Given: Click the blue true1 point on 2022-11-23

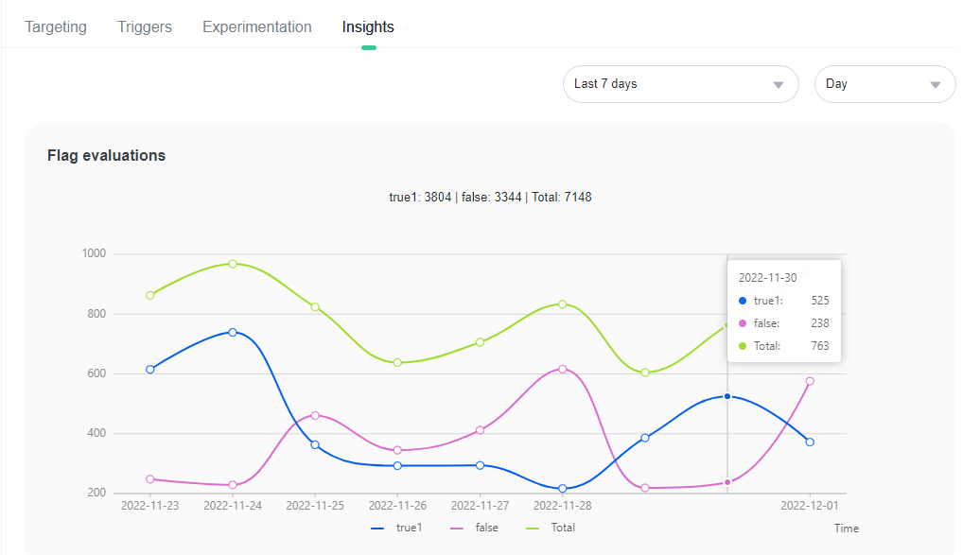Looking at the screenshot, I should [x=150, y=370].
